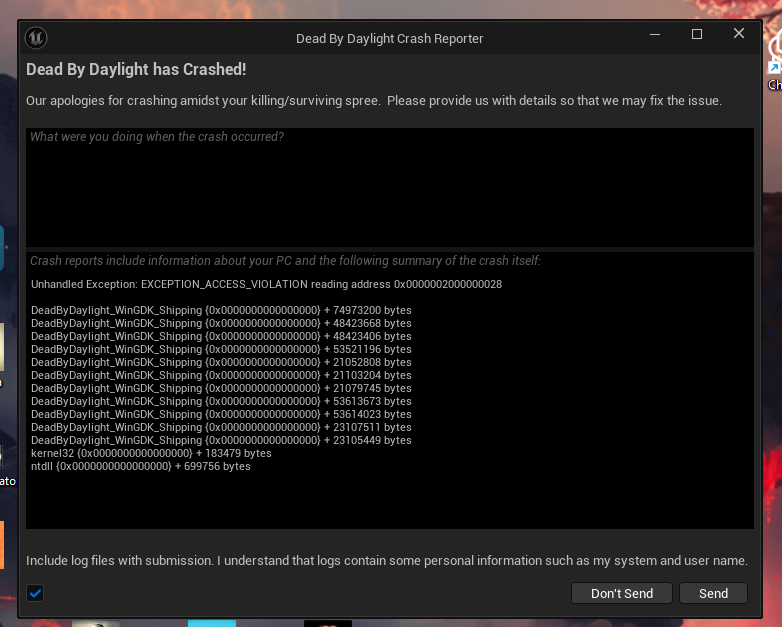
Task: Close the Dead By Daylight Crash Reporter
Action: pos(739,33)
